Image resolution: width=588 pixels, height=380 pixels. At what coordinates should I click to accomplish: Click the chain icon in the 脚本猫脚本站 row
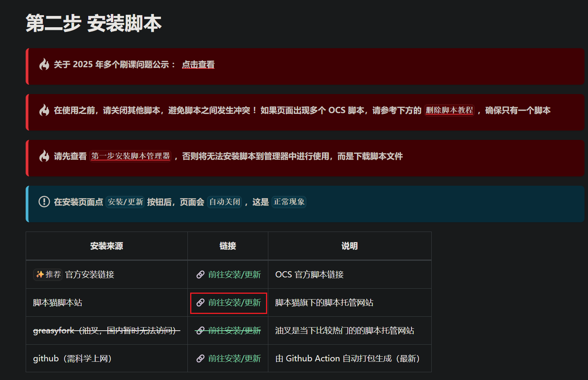pos(200,303)
